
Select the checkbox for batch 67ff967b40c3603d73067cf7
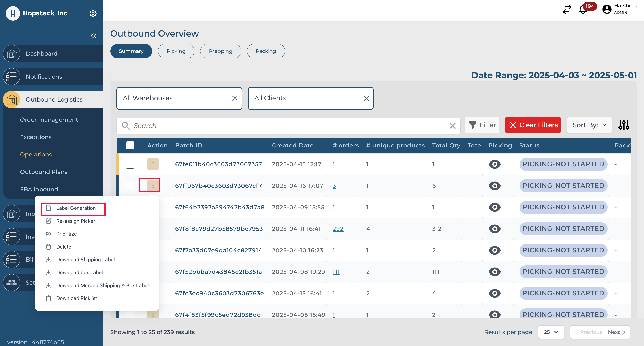click(x=130, y=186)
